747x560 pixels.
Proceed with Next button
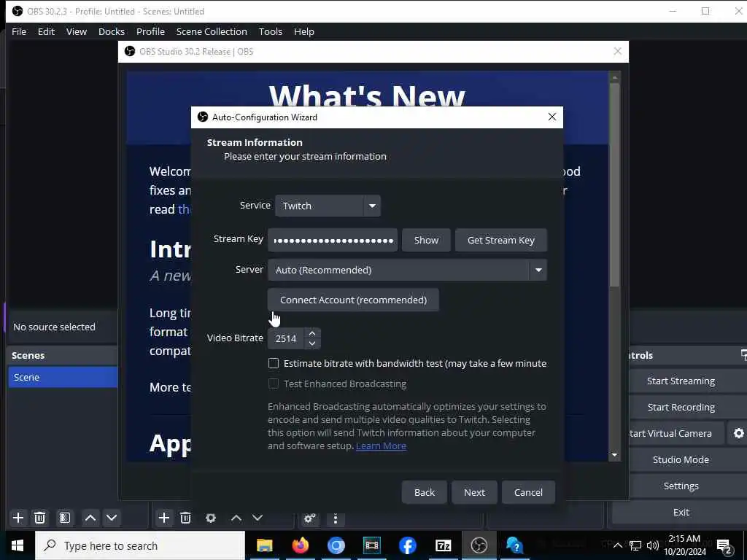[474, 492]
